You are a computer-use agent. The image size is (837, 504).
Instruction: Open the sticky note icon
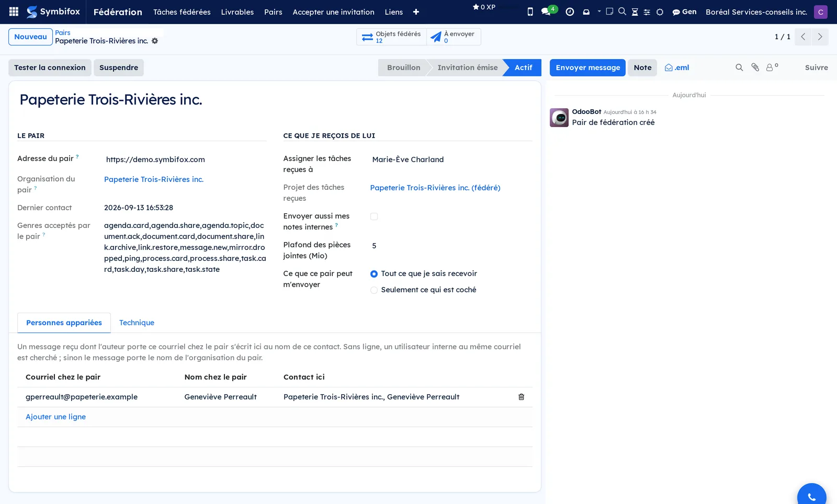(609, 12)
